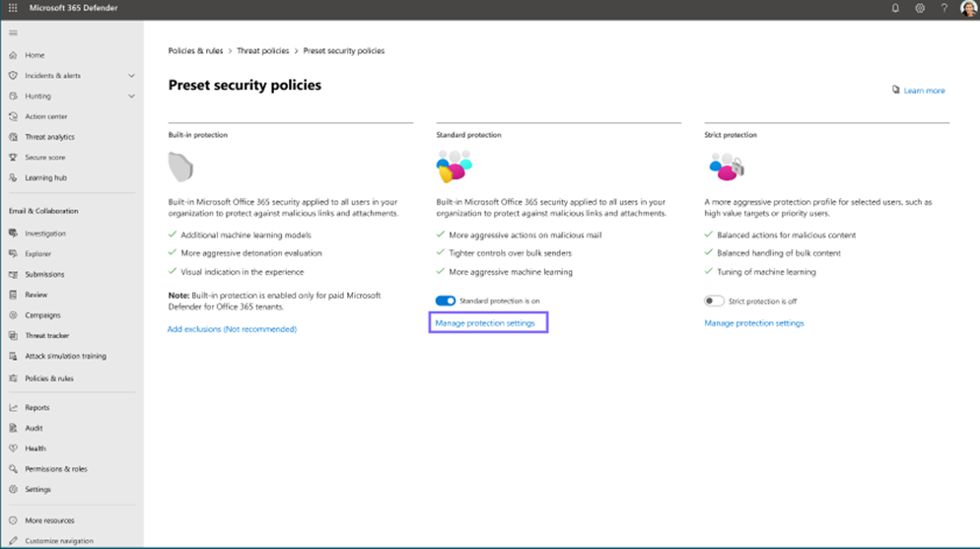Go to Secure score page
The image size is (980, 549).
pyautogui.click(x=45, y=158)
